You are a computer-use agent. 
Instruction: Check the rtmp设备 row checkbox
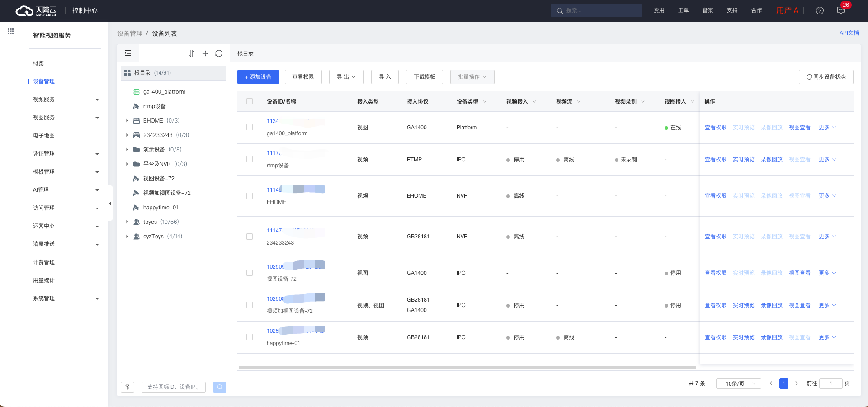pyautogui.click(x=250, y=159)
